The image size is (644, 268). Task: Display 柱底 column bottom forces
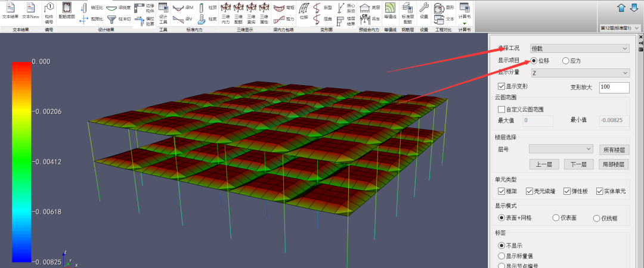tap(208, 19)
